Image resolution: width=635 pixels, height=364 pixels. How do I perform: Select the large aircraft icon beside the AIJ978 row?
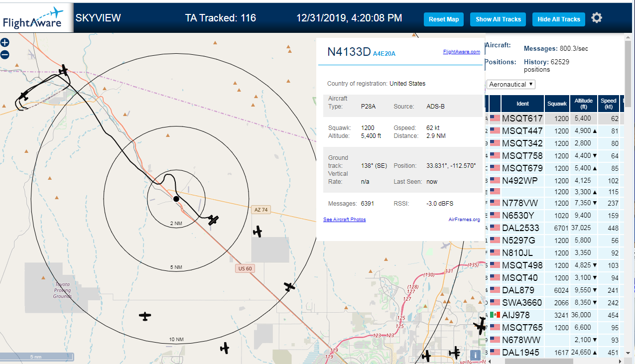point(481,326)
